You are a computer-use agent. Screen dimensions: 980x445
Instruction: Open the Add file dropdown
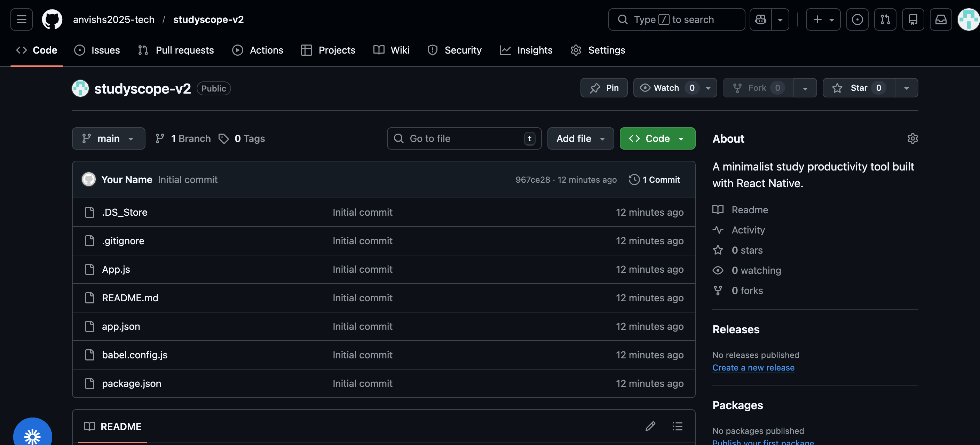580,138
